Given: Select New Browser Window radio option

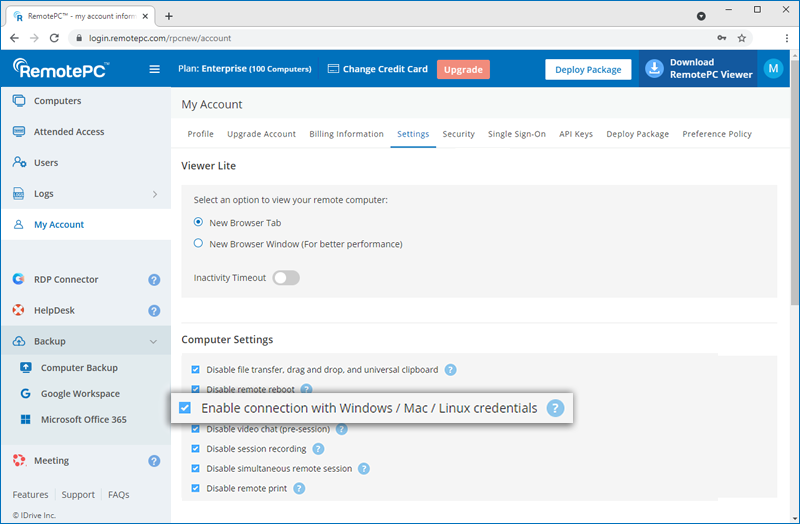Looking at the screenshot, I should click(198, 243).
